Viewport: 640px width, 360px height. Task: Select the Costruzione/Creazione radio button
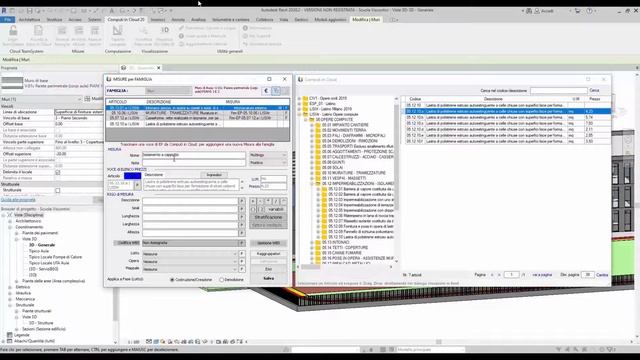172,280
